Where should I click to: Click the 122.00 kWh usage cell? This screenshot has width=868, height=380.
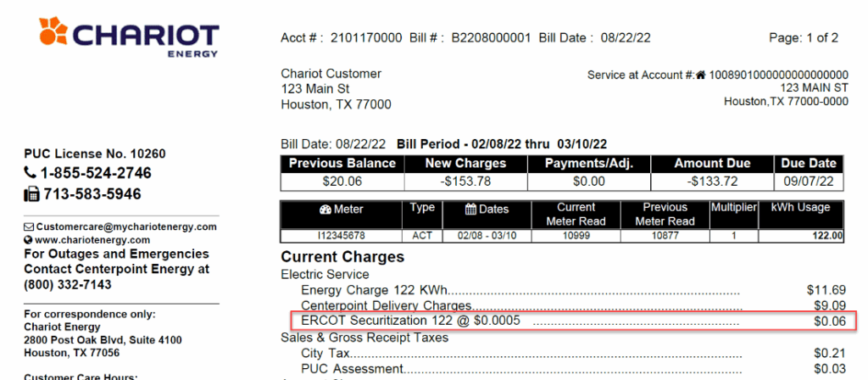(801, 236)
